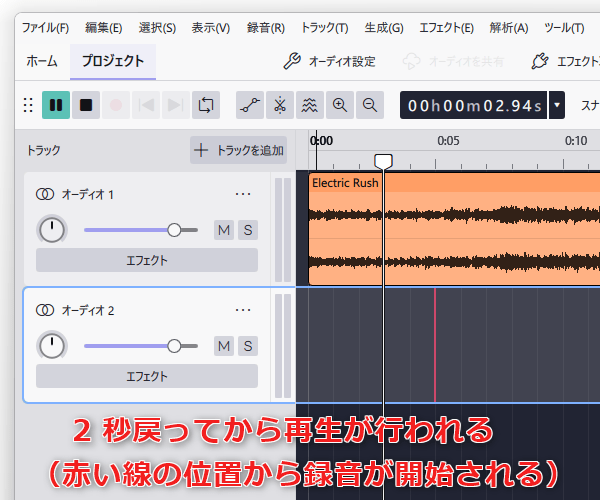Click the split/cut tool icon

click(280, 105)
